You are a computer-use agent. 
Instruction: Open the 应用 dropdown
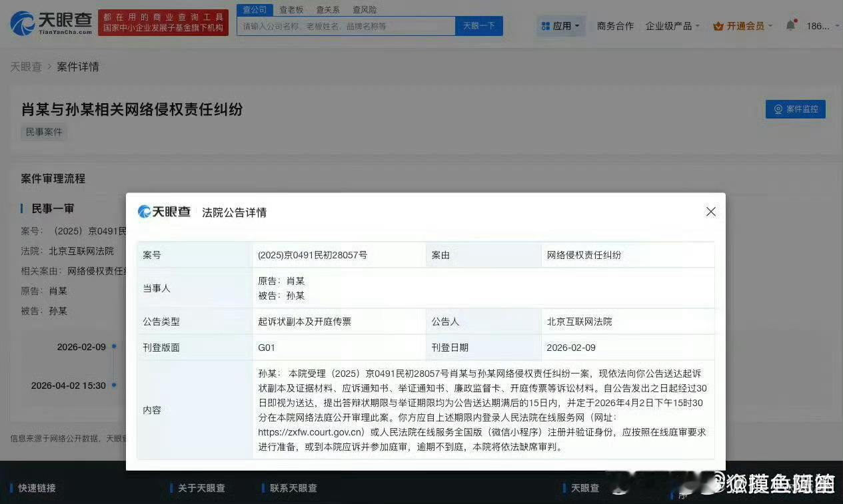(562, 25)
